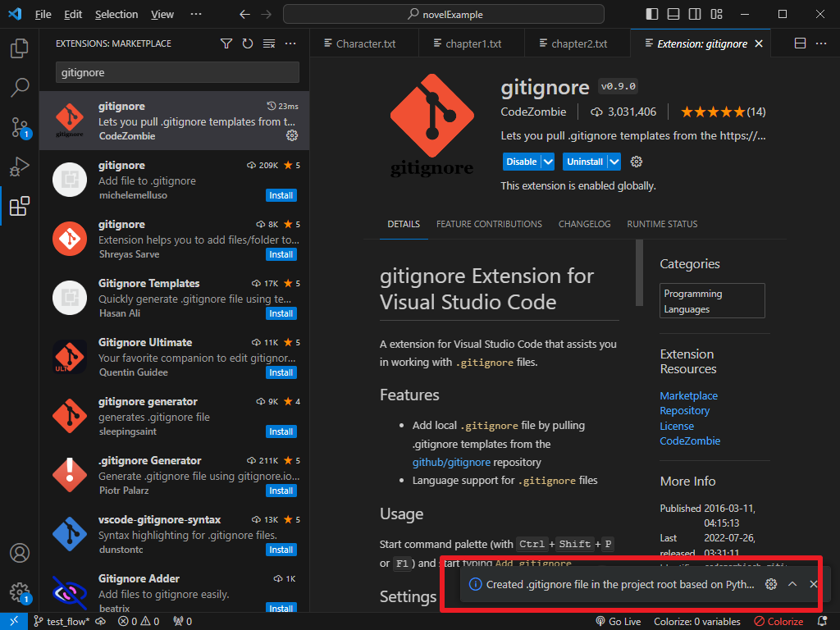Clear extensions search results

(x=269, y=43)
